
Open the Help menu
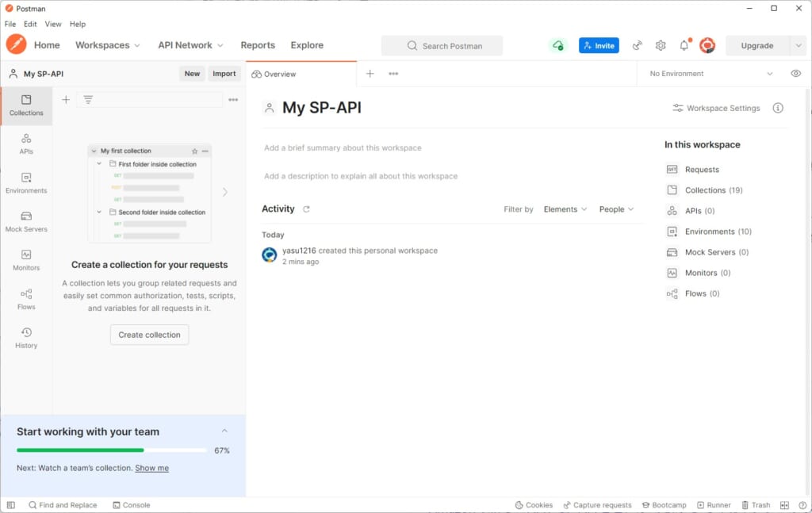(78, 24)
